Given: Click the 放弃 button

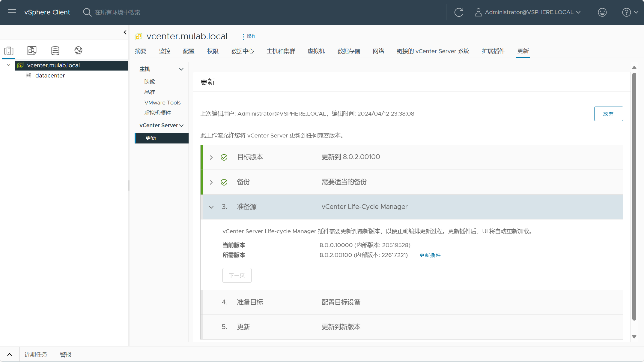Looking at the screenshot, I should (x=608, y=114).
